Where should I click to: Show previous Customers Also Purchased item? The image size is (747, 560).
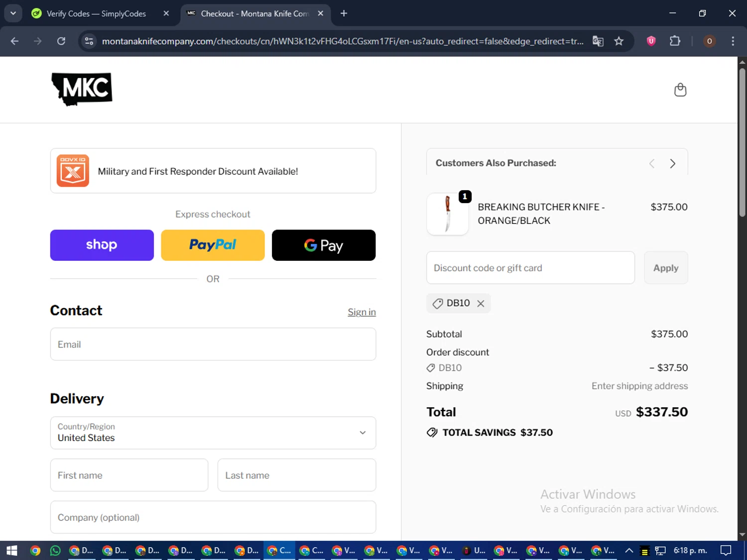click(x=652, y=163)
